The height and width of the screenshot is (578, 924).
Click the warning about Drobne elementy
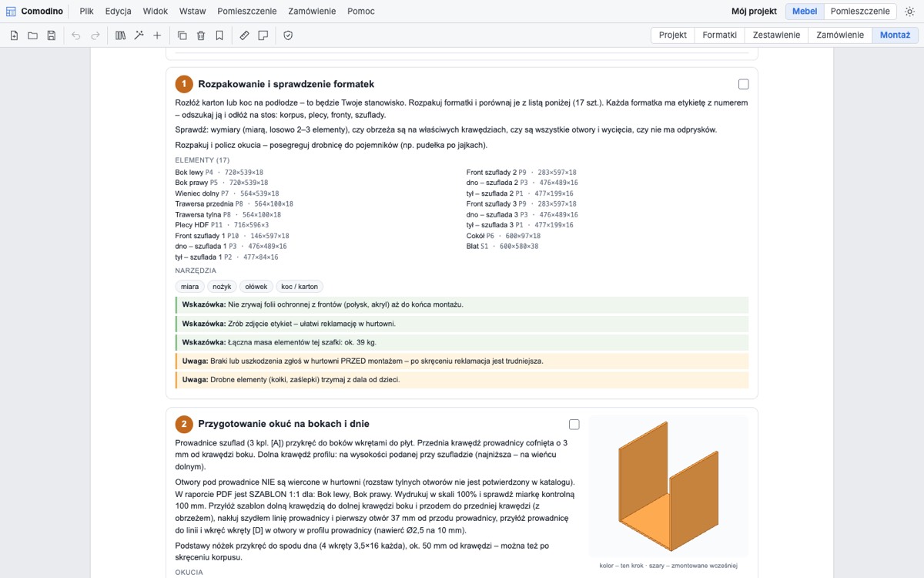click(462, 379)
